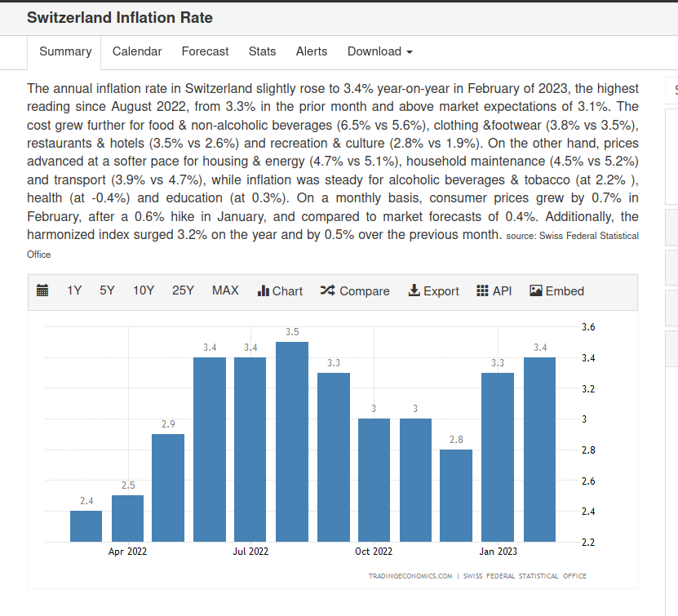
Task: Click the API grid icon
Action: 482,290
